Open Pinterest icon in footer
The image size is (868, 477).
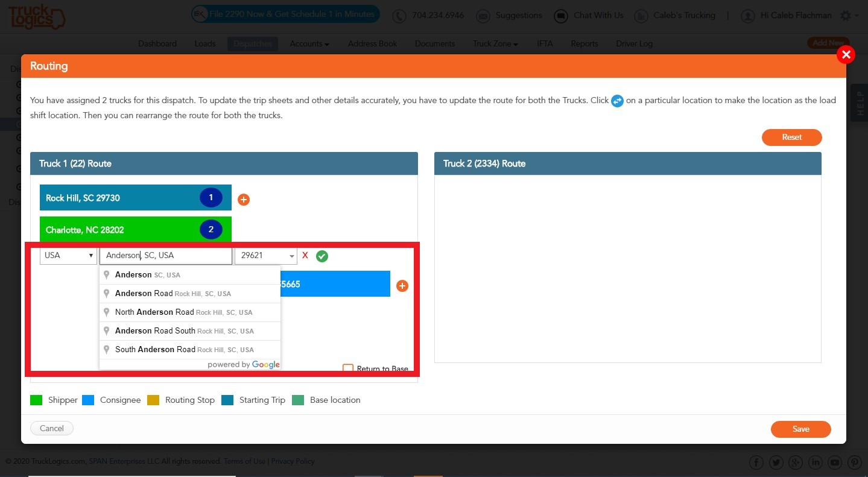[x=855, y=463]
